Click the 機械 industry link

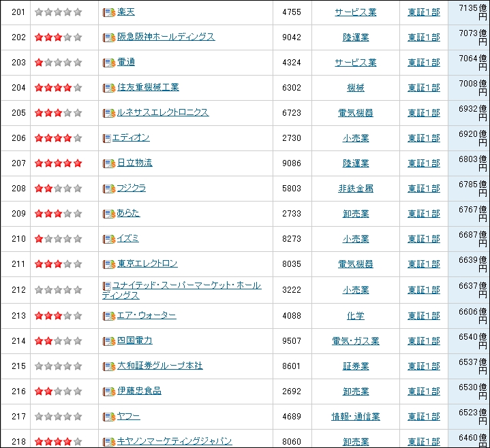click(x=356, y=88)
